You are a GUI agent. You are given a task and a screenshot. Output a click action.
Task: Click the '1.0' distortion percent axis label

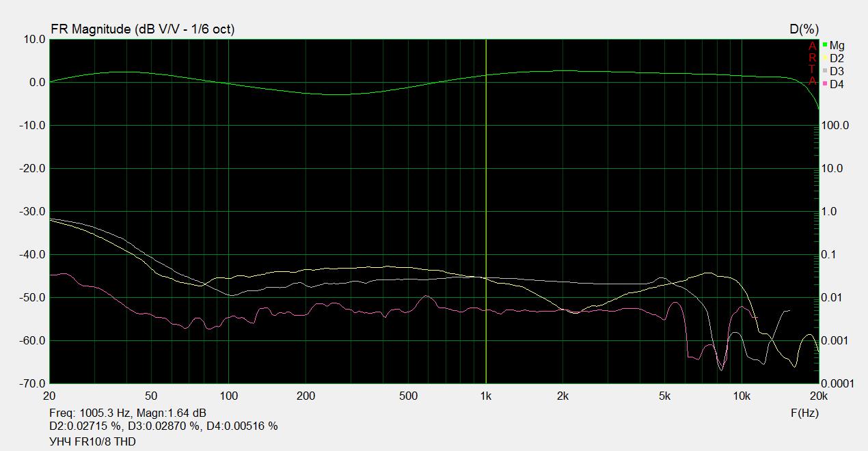tap(828, 212)
